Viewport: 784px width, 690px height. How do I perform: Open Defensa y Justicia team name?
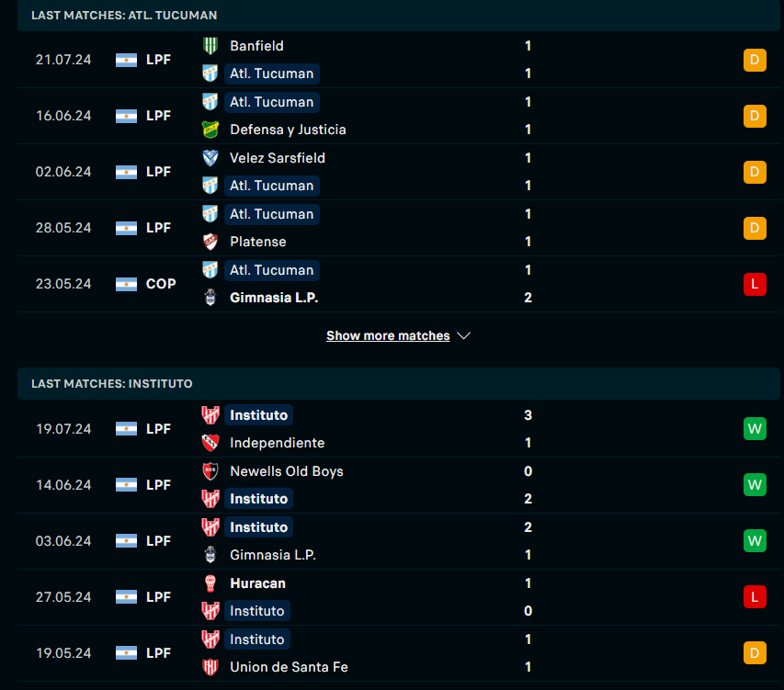pos(288,130)
